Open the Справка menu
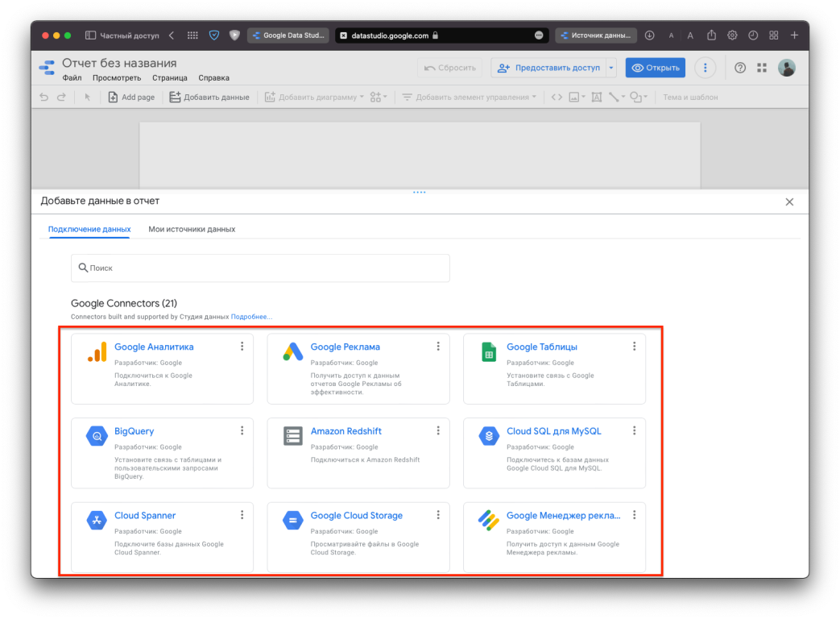The width and height of the screenshot is (840, 619). pos(213,77)
